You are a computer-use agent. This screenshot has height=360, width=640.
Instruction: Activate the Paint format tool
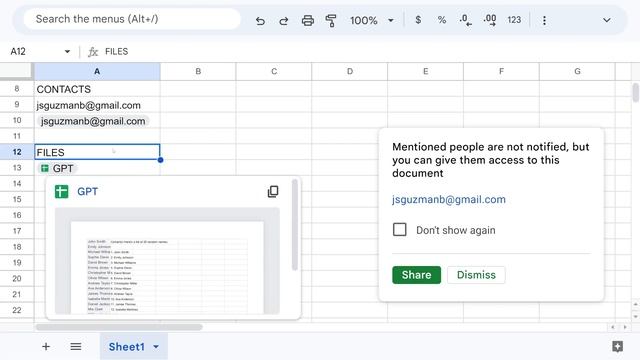[x=331, y=20]
